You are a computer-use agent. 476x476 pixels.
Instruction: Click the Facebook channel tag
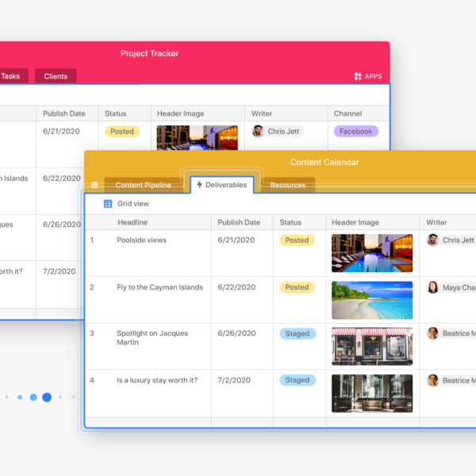[x=355, y=131]
